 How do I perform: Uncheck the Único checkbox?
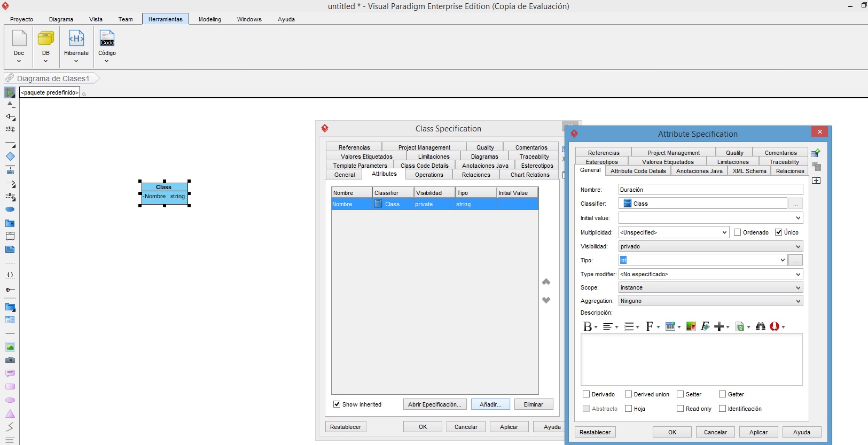[x=779, y=232]
